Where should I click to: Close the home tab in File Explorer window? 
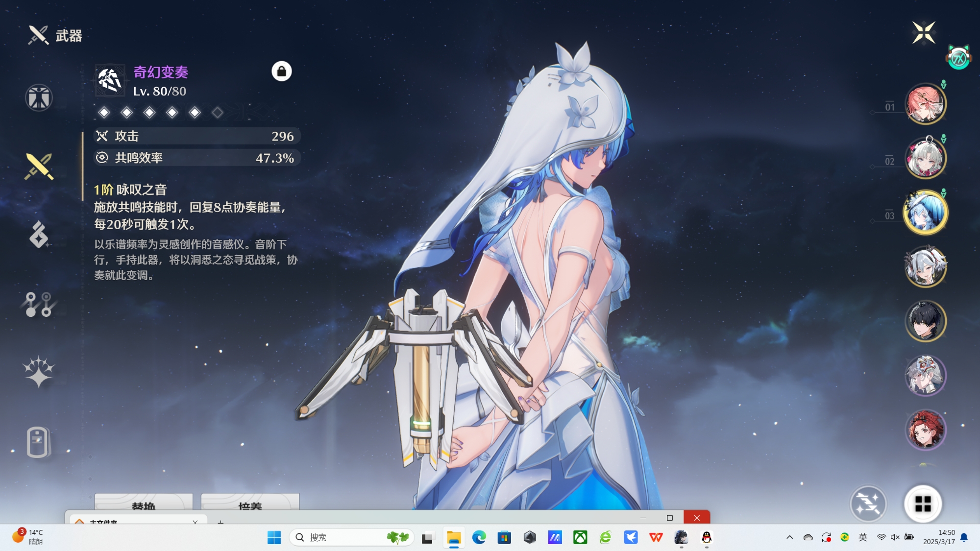[195, 522]
